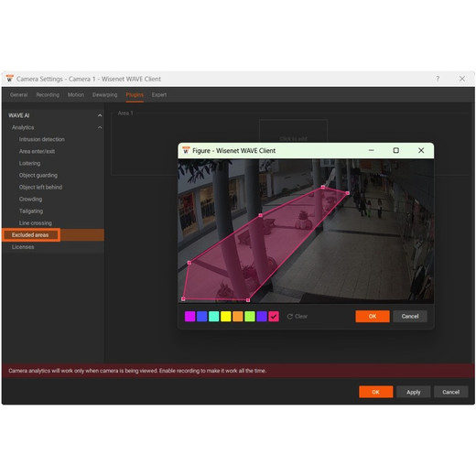Select WAVE AI in the sidebar

coord(19,115)
